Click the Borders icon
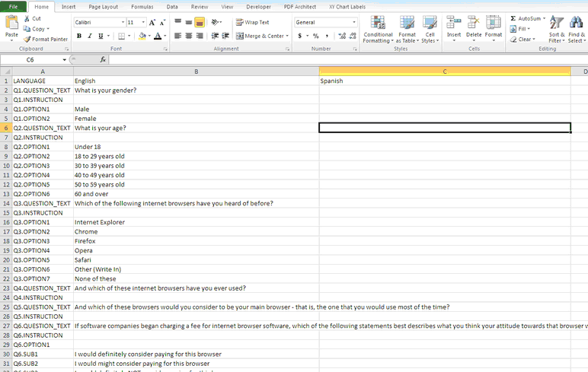Viewport: 588px width, 372px height. point(122,36)
